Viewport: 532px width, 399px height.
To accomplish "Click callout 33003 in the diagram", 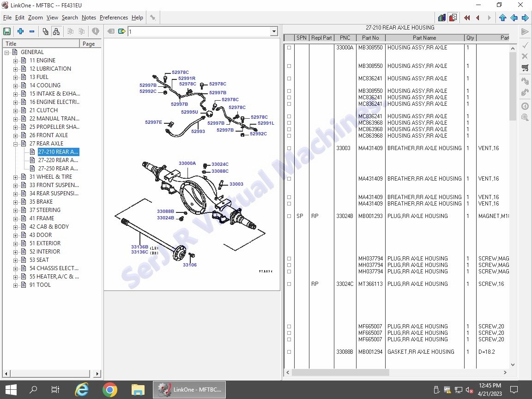I will pos(236,184).
